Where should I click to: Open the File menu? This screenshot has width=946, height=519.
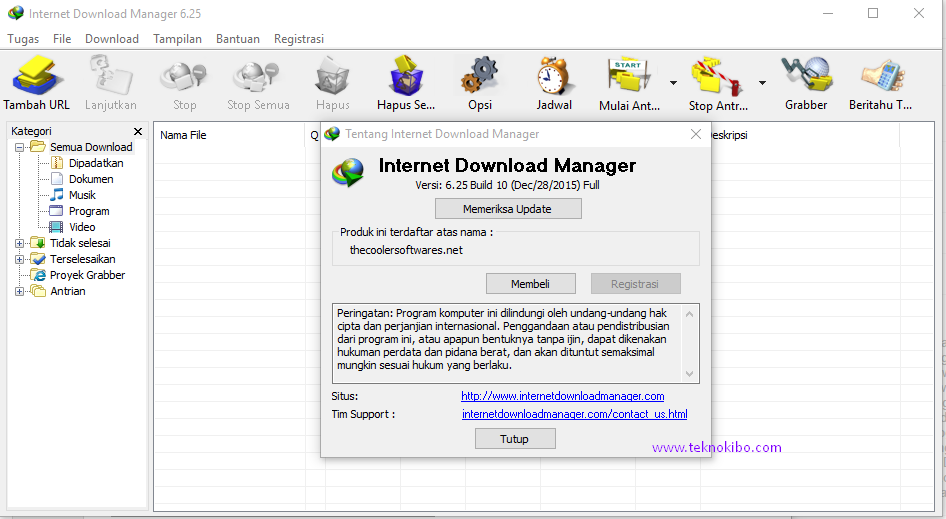(x=62, y=39)
